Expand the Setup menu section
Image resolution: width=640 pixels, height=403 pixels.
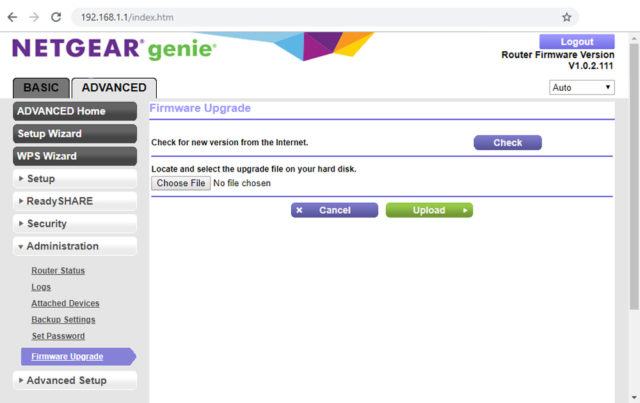point(75,179)
